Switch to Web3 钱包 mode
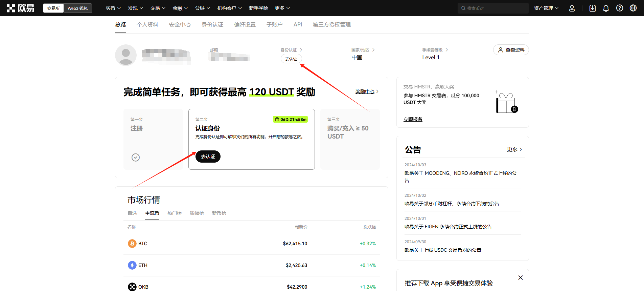The width and height of the screenshot is (644, 291). point(77,8)
